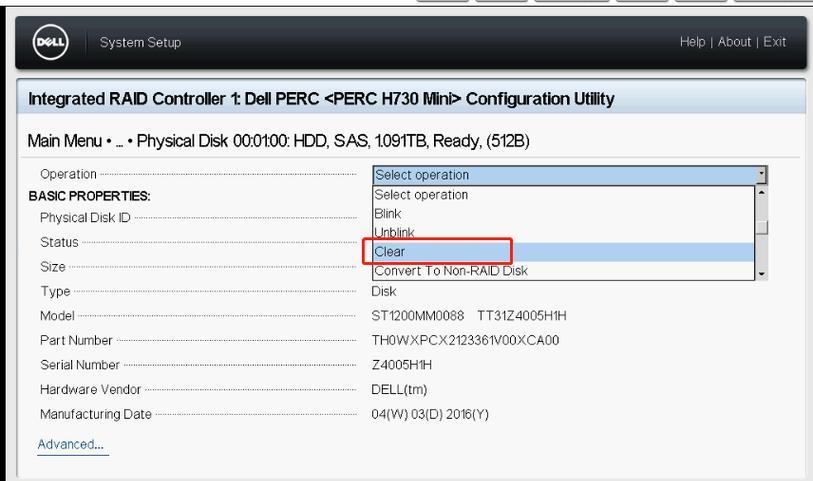Click the BASIC PROPERTIES heading
The height and width of the screenshot is (481, 813).
pyautogui.click(x=89, y=196)
